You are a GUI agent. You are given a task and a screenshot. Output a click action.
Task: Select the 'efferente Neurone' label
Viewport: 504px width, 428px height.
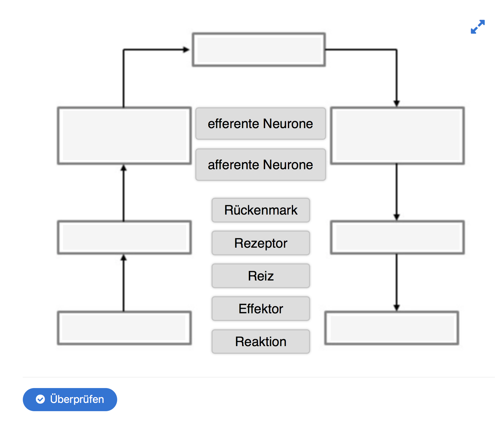click(x=261, y=124)
